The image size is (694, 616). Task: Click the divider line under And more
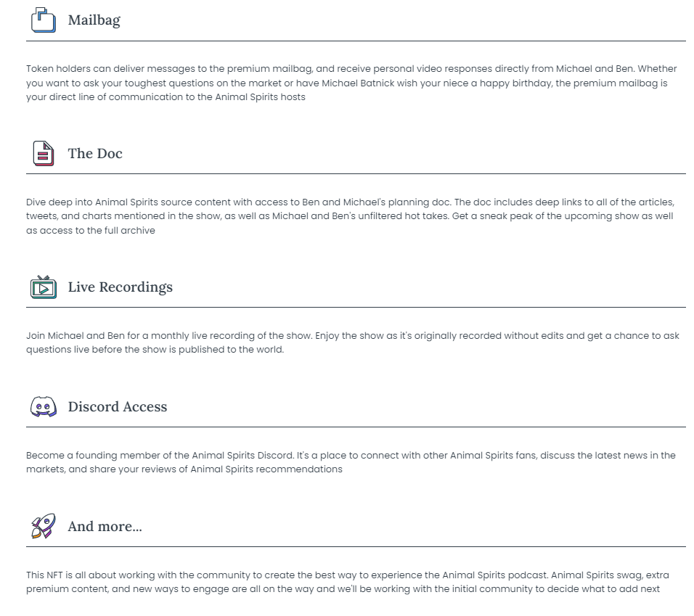356,547
